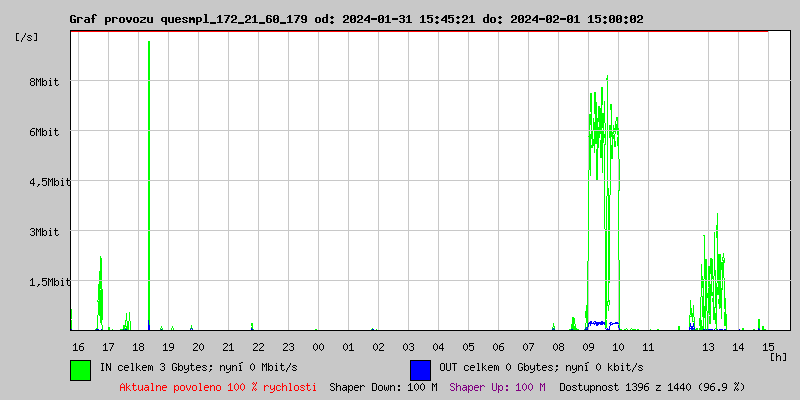Click the [h] time axis unit label
Viewport: 800px width, 400px height.
[779, 356]
